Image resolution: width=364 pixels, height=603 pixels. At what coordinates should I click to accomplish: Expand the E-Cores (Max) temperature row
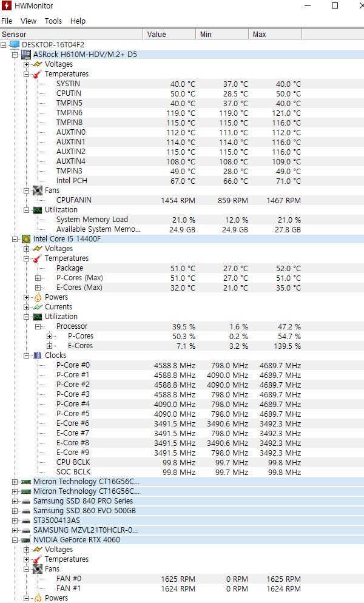click(38, 288)
